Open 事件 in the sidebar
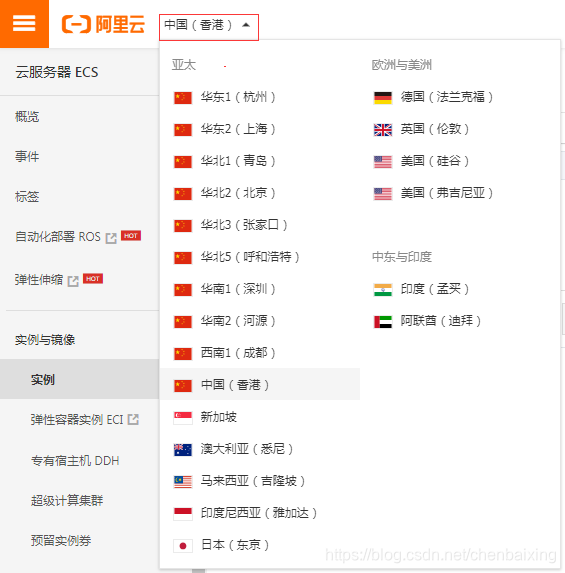Viewport: 565px width, 573px height. coord(27,157)
